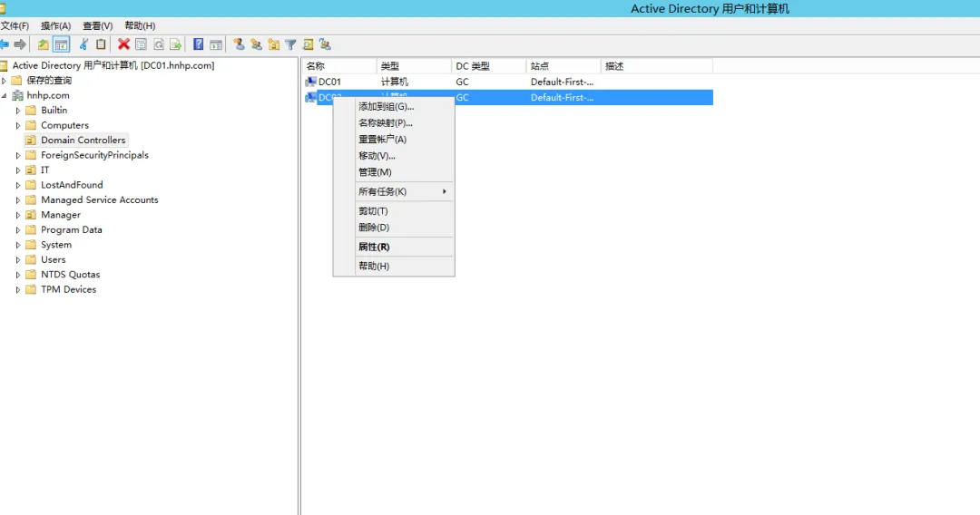Sort by 描述 column header
The width and height of the screenshot is (980, 515).
click(x=657, y=65)
